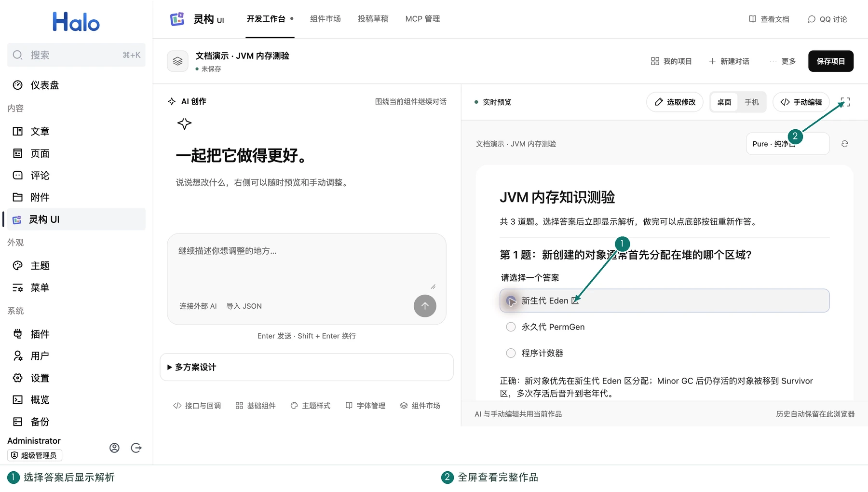The height and width of the screenshot is (492, 868).
Task: Click the layers icon next to project title
Action: (x=177, y=61)
